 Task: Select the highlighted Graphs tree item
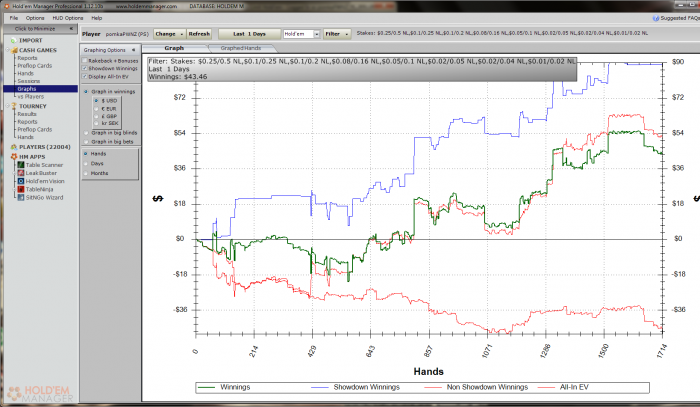click(x=41, y=89)
